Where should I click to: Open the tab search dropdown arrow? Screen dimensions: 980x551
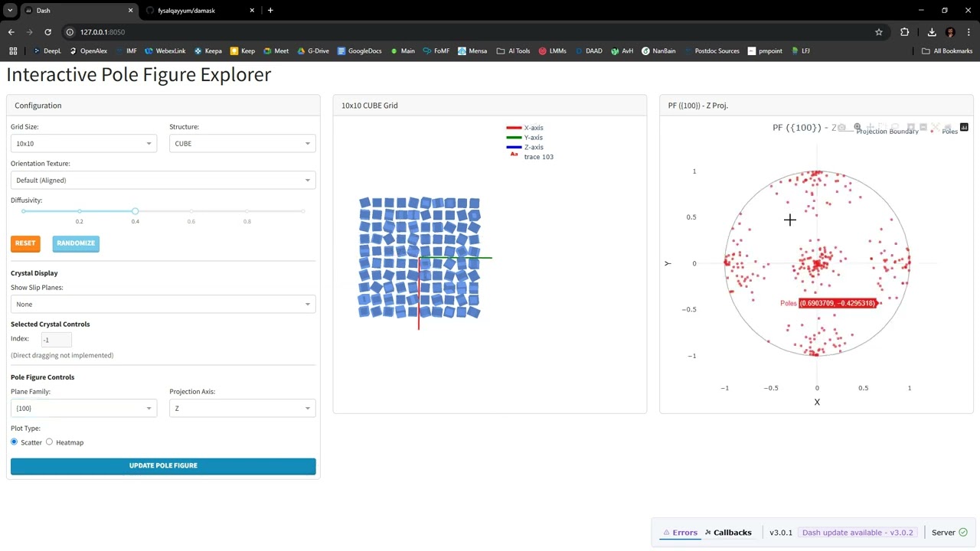(x=10, y=11)
